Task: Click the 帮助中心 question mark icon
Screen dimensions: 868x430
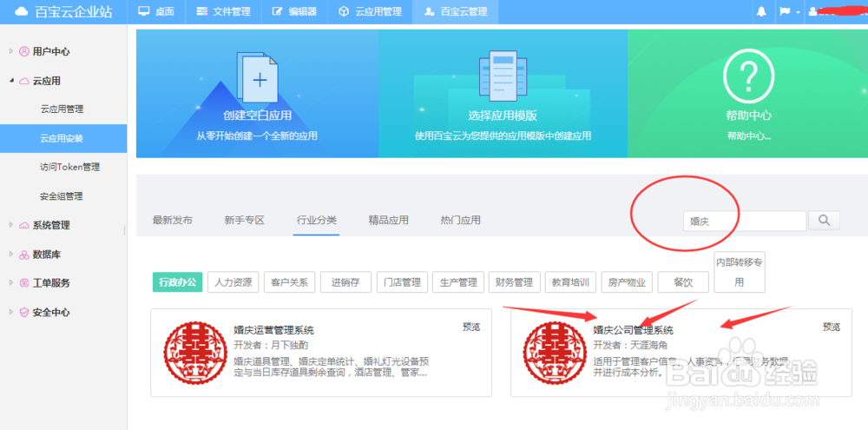Action: [x=748, y=76]
